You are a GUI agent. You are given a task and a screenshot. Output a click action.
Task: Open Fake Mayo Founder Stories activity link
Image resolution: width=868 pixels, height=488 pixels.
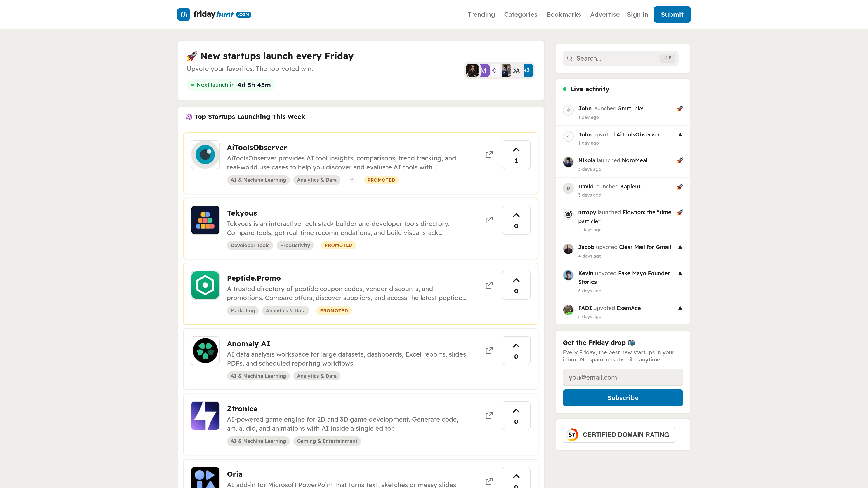[624, 277]
